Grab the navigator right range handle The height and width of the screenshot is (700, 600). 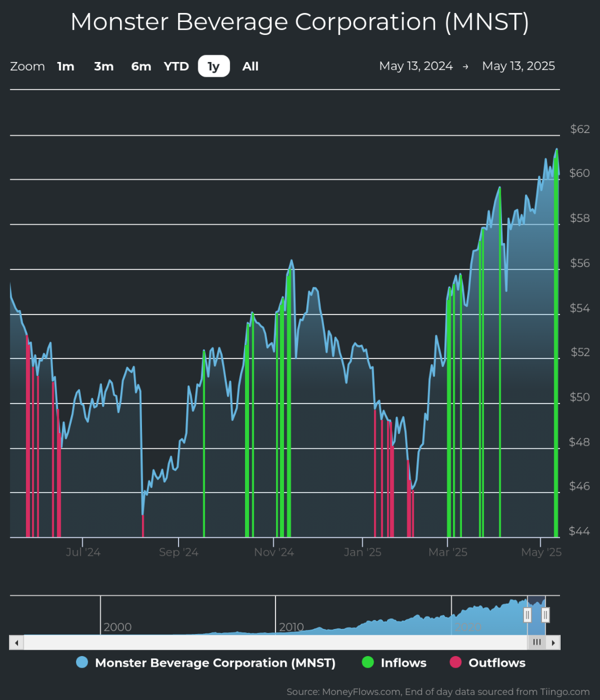545,614
